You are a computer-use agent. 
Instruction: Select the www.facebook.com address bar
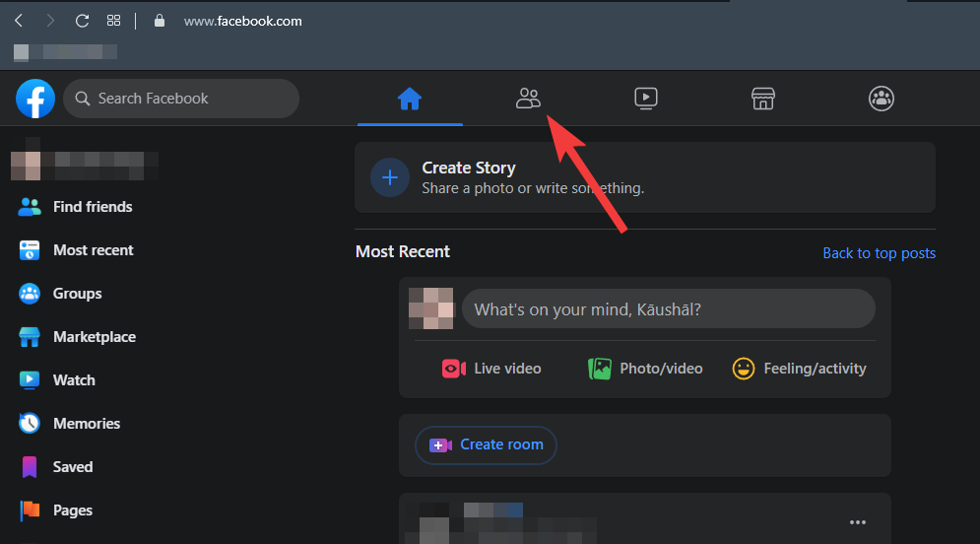coord(242,22)
